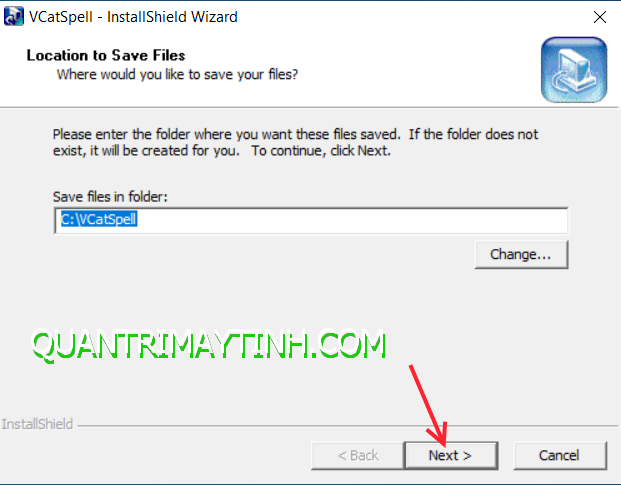This screenshot has height=485, width=621.
Task: Cancel the VCatSpell installation
Action: coord(560,455)
